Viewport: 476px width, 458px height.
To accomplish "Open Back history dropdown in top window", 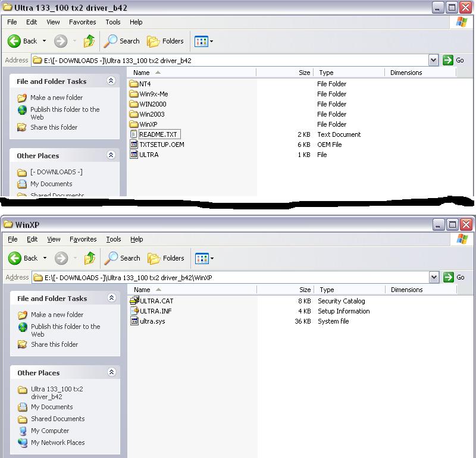I will click(44, 41).
